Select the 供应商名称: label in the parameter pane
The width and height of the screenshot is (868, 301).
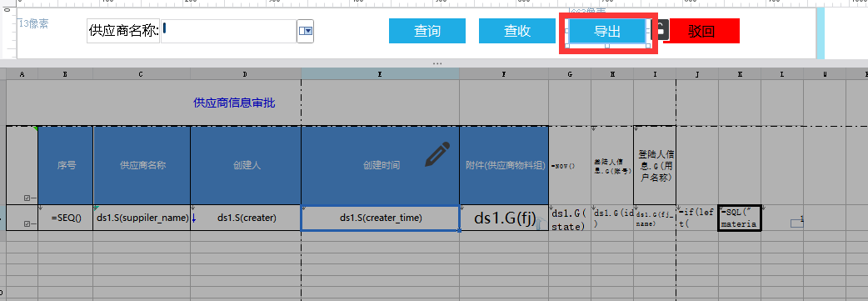(123, 31)
